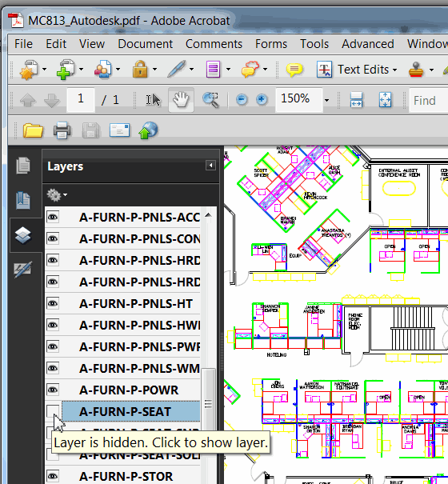Click the Secure padlock icon
The width and height of the screenshot is (448, 484).
click(140, 69)
